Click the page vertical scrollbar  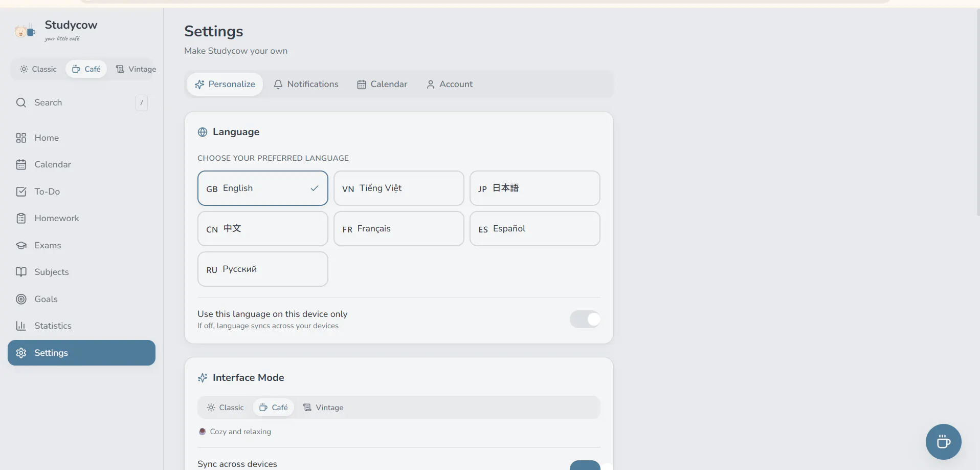point(977,113)
